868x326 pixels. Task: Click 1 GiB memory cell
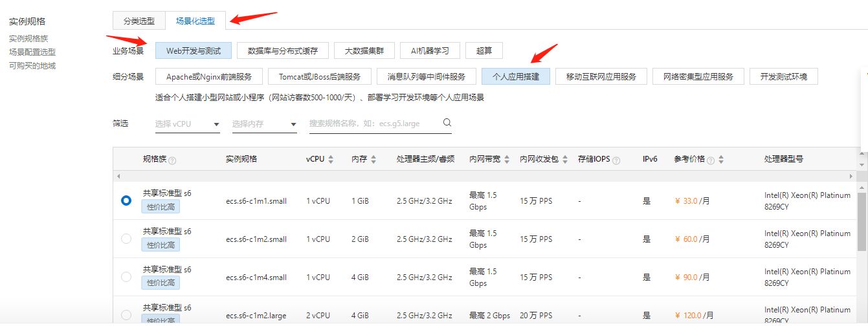coord(360,201)
